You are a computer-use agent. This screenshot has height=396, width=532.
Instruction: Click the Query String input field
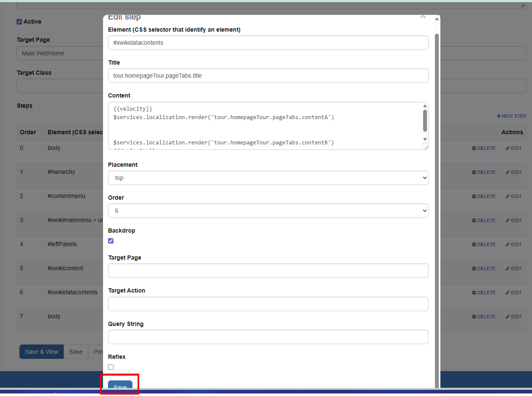coord(268,337)
